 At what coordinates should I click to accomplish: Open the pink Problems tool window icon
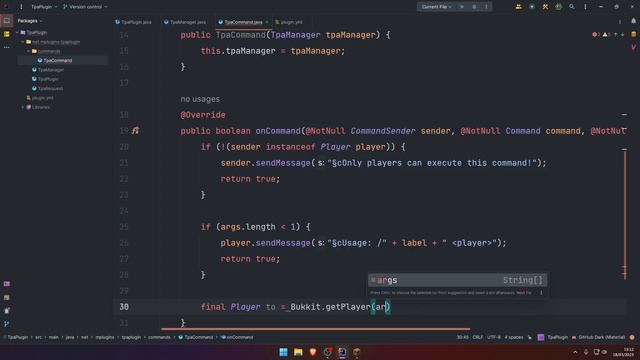click(7, 284)
